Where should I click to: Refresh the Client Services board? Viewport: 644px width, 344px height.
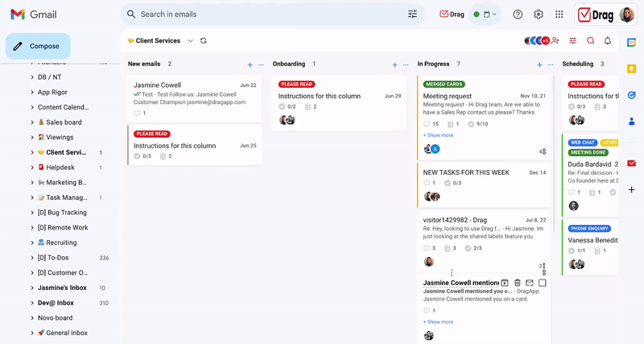click(x=204, y=41)
